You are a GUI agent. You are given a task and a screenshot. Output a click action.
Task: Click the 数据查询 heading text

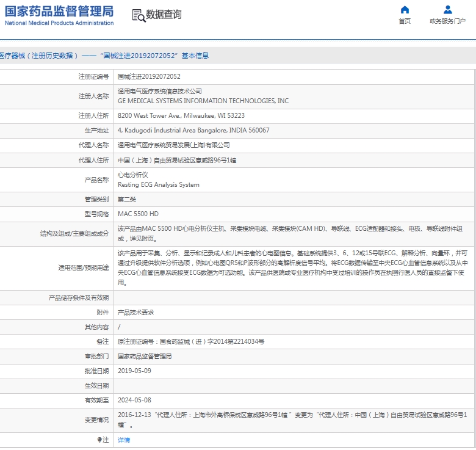[164, 14]
